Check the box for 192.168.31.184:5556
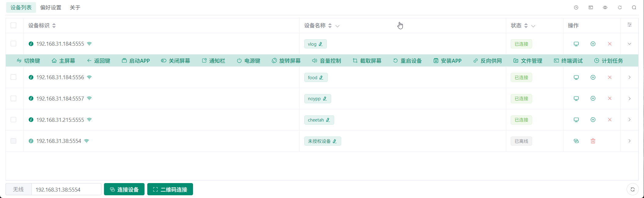Image resolution: width=644 pixels, height=198 pixels. (13, 77)
